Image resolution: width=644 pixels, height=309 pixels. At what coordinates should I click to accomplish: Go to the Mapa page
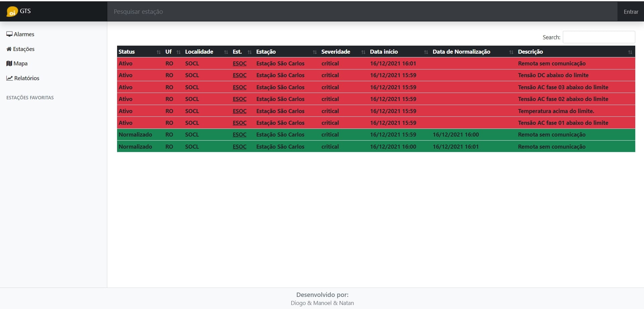pos(17,63)
